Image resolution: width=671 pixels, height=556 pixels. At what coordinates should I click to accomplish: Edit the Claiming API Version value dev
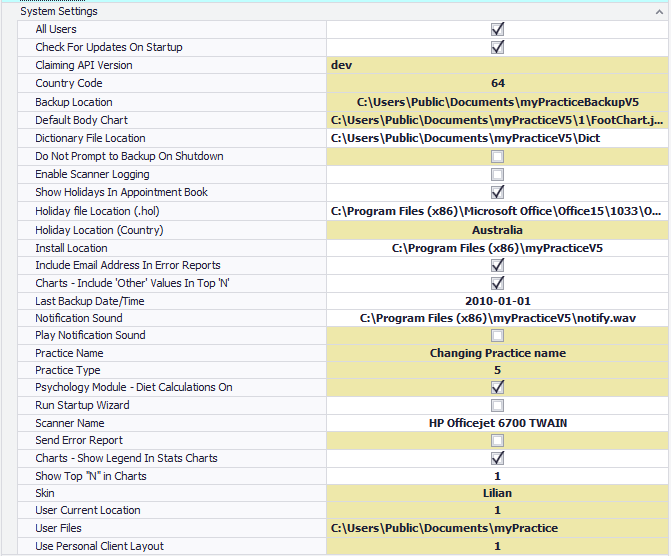coord(497,65)
